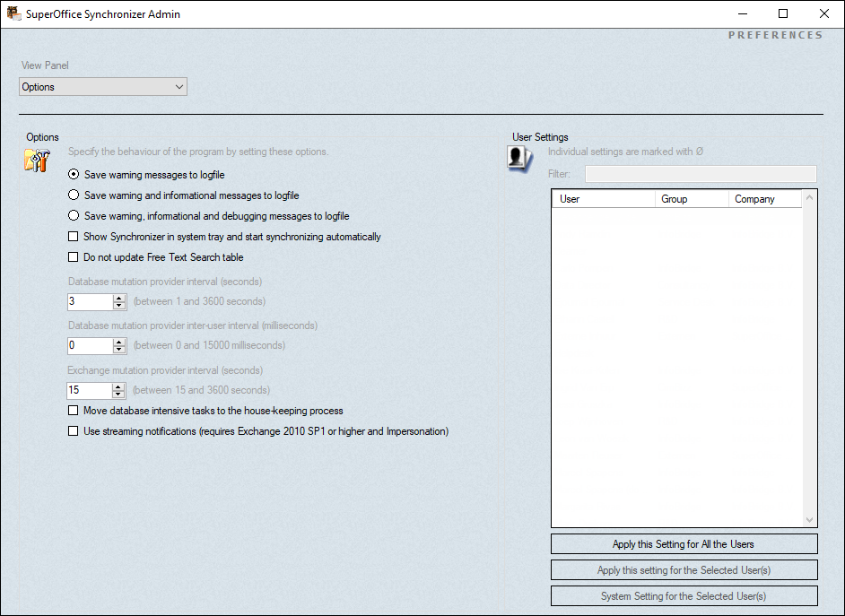Click the Options tools folder icon

pos(37,160)
